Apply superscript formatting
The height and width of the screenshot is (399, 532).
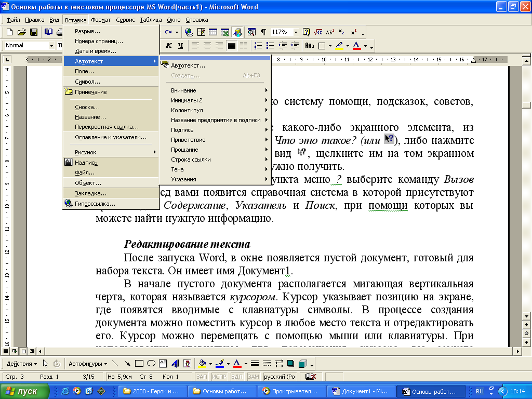[353, 32]
